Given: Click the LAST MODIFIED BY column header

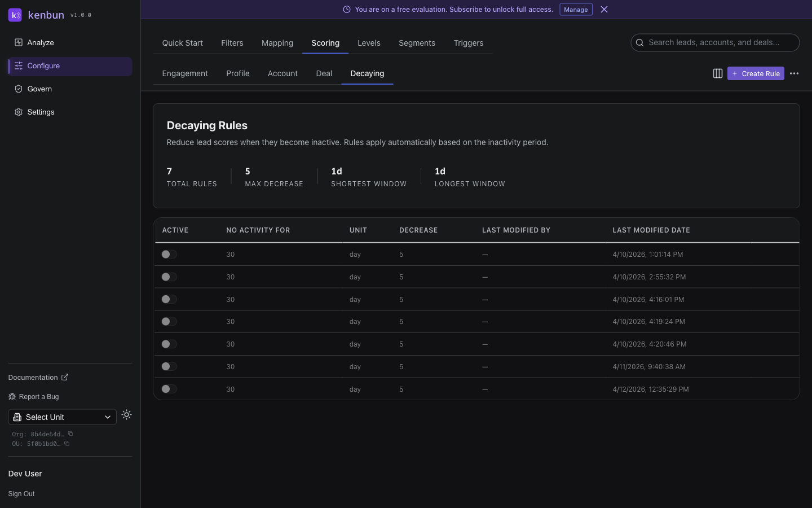Looking at the screenshot, I should click(x=516, y=230).
